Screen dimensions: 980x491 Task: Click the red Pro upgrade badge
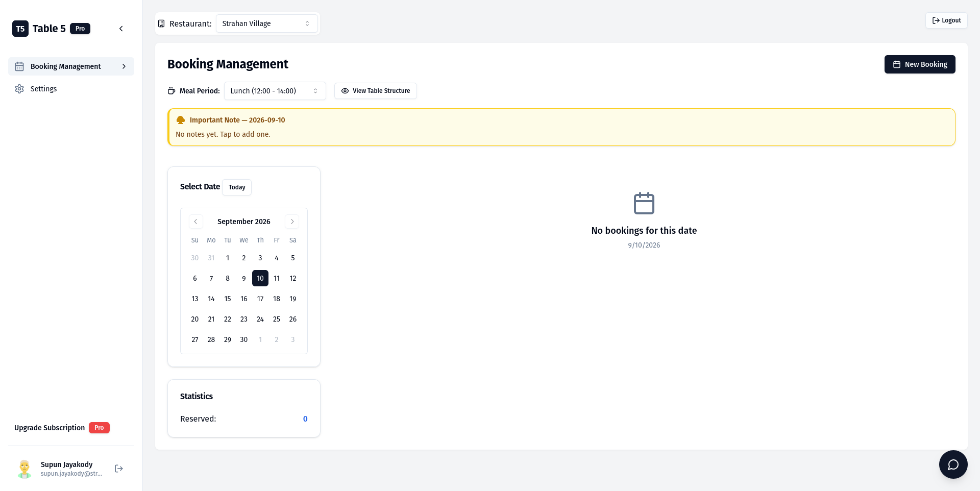point(99,428)
